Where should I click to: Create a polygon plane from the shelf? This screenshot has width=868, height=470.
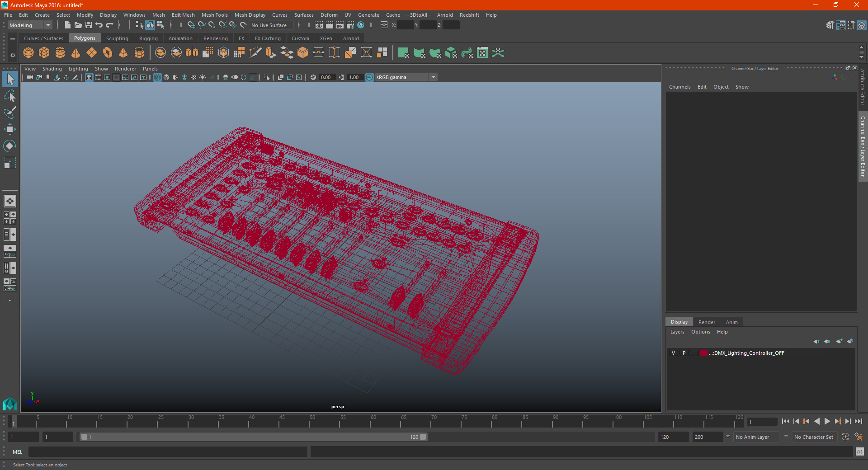(x=92, y=53)
